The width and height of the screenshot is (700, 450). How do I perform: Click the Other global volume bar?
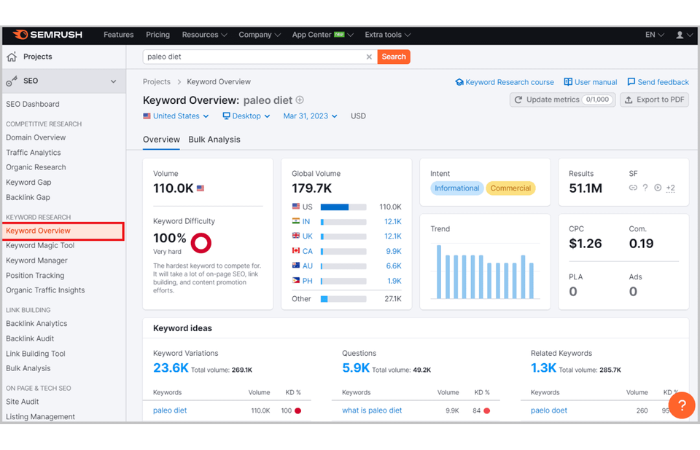[344, 299]
